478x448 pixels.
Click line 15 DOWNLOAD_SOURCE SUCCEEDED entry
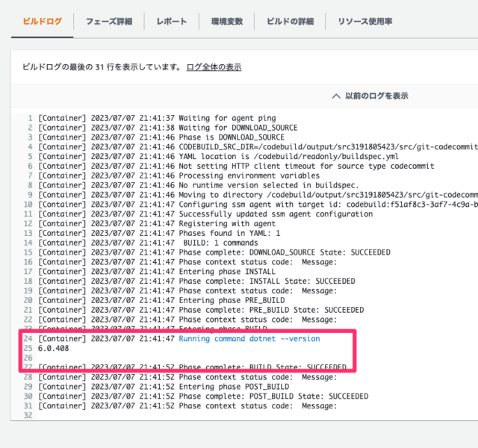click(x=214, y=252)
